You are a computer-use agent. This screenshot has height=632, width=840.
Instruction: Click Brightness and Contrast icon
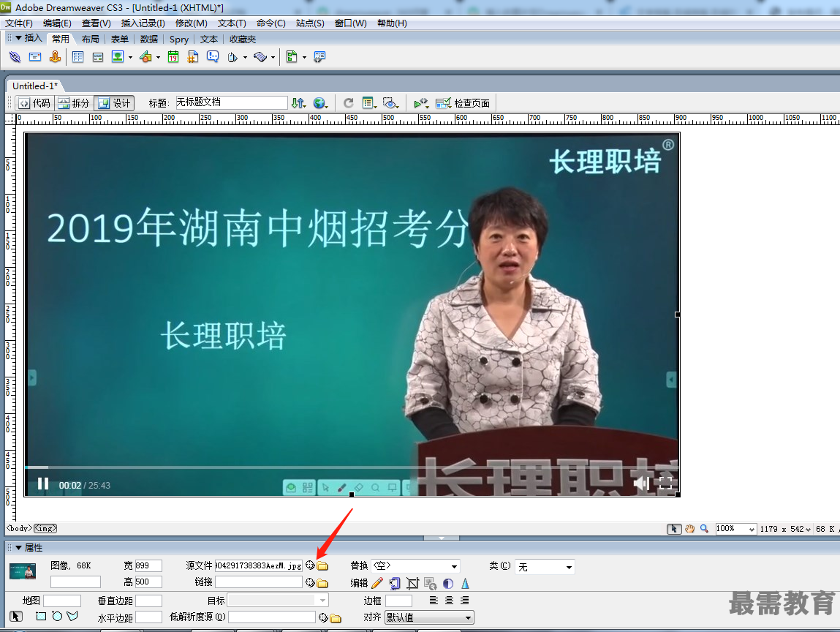pyautogui.click(x=448, y=583)
